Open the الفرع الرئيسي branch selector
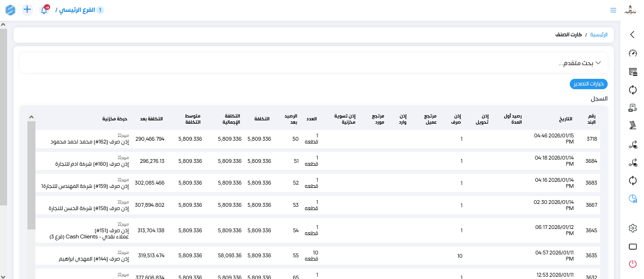Viewport: 644px width, 279px height. [79, 10]
